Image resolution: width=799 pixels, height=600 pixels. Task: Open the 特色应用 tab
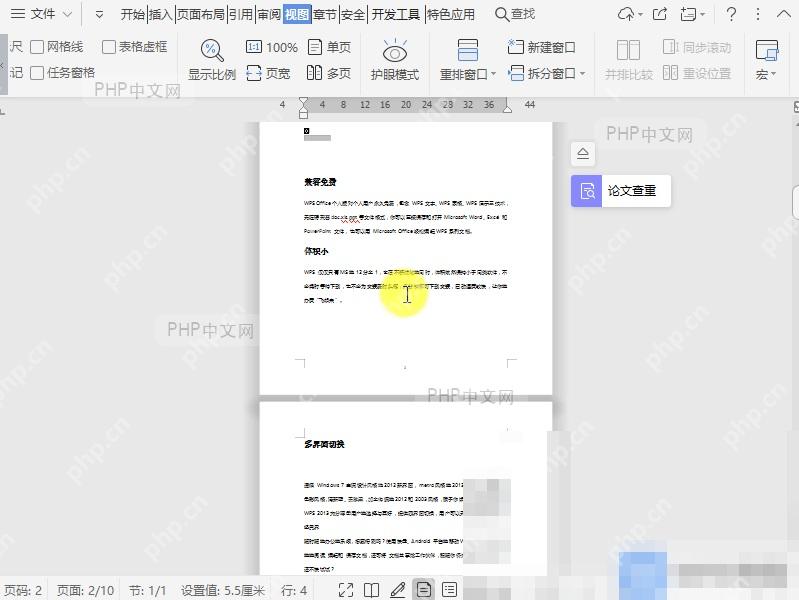pos(450,14)
